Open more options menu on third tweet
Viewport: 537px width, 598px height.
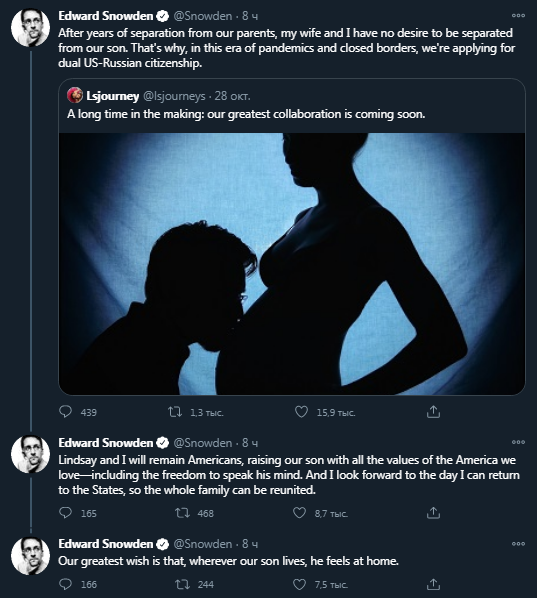point(518,544)
